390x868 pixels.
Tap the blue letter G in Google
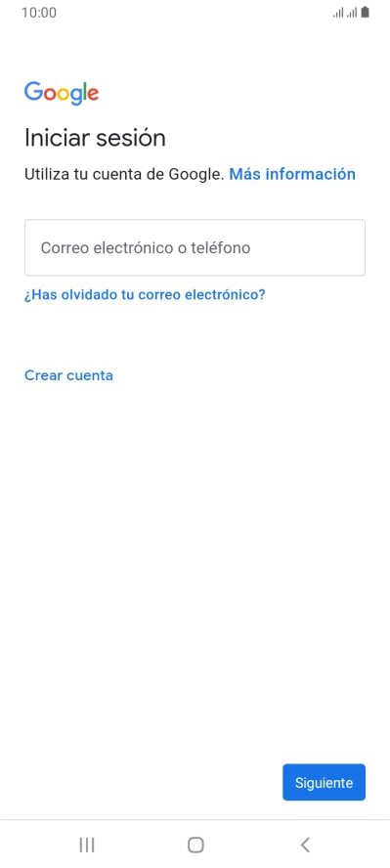coord(34,91)
